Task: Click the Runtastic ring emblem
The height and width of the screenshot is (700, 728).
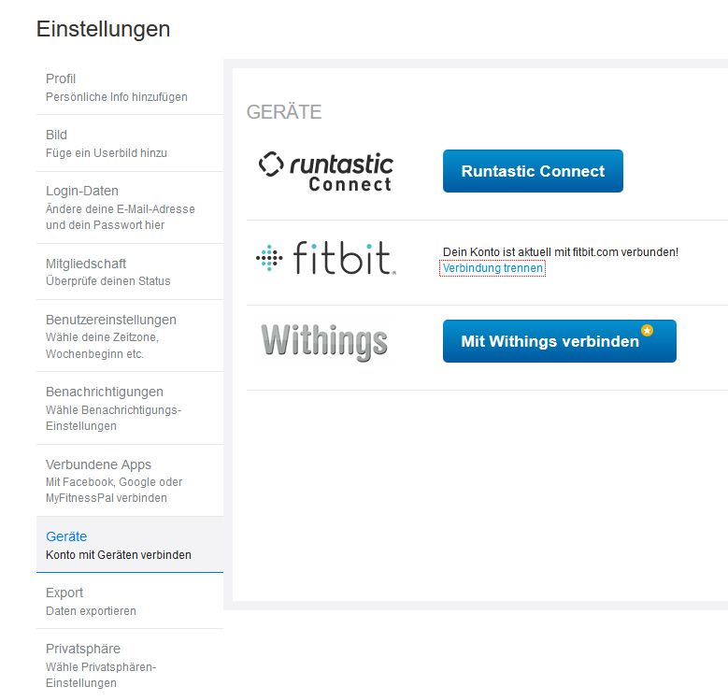Action: (271, 164)
